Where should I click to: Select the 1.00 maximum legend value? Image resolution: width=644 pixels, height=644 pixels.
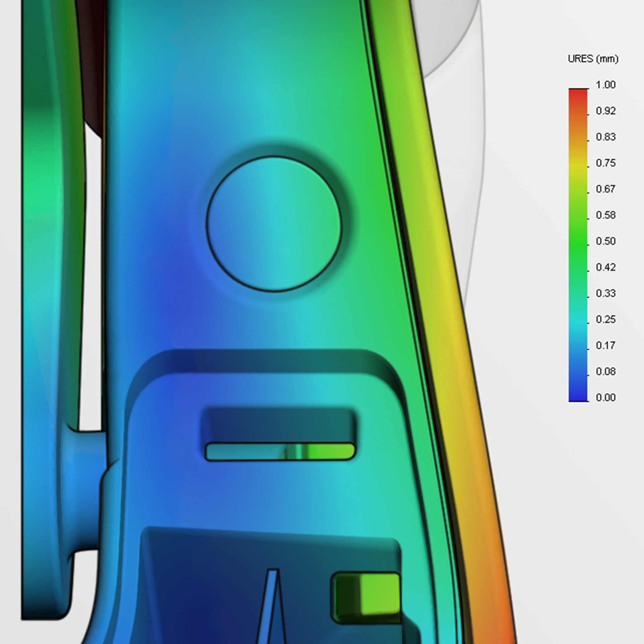click(x=605, y=85)
